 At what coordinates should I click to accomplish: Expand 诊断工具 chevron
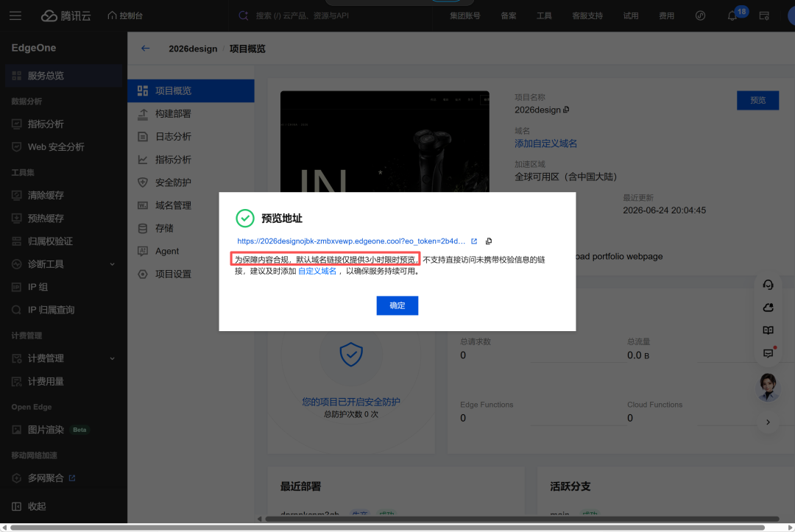(112, 264)
